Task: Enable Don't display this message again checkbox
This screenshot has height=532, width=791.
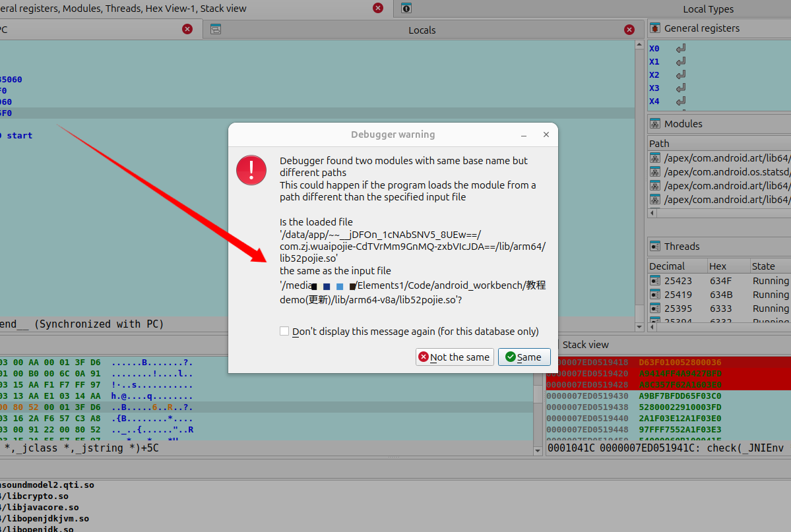Action: [x=284, y=332]
